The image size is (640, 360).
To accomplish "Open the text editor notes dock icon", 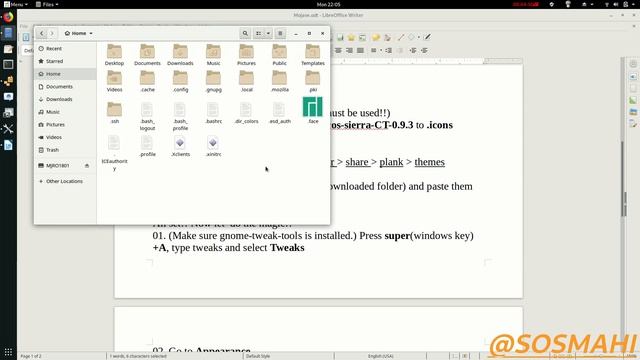I will click(x=8, y=49).
